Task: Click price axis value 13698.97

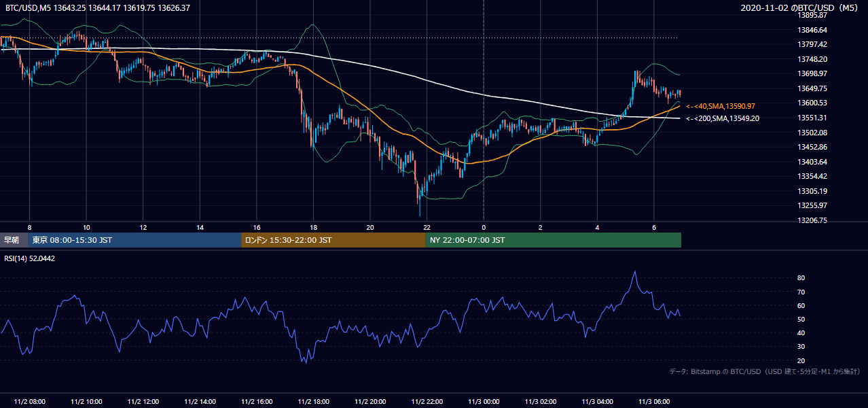Action: click(x=812, y=73)
